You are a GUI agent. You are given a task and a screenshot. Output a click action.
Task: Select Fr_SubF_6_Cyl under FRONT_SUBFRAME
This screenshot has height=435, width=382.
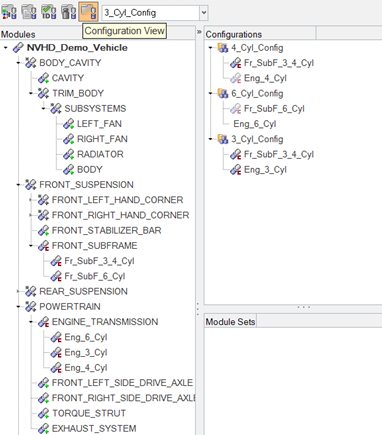click(95, 276)
